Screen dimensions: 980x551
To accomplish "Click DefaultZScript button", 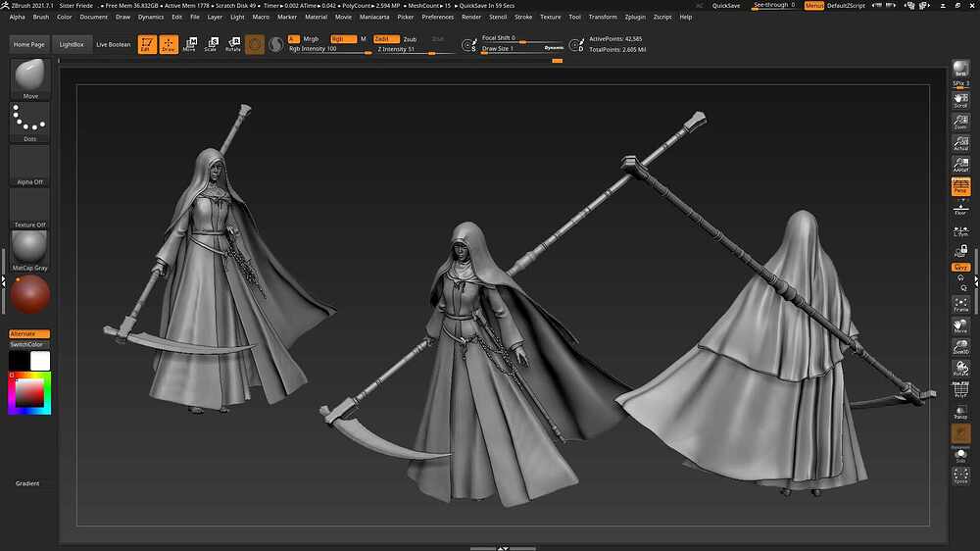I will (x=847, y=6).
